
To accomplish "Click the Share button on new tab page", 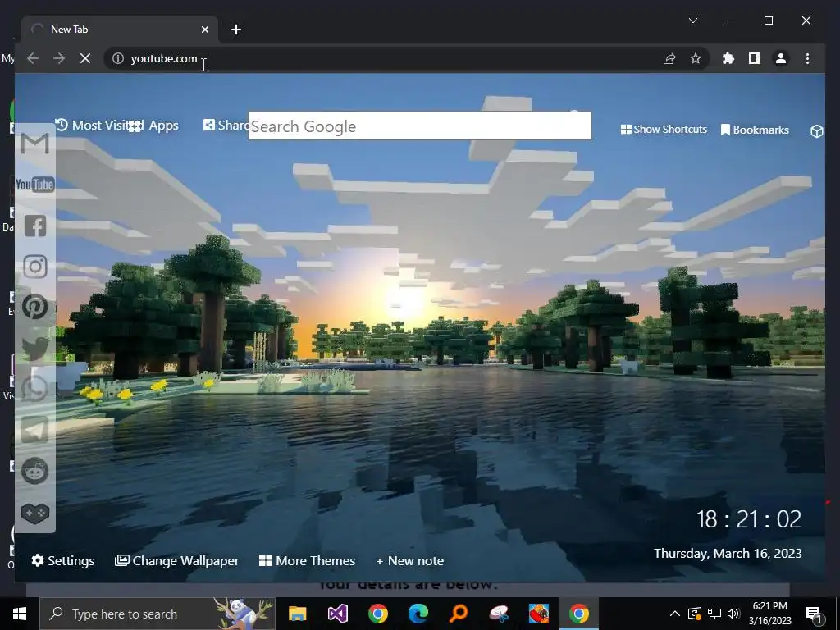I will [x=226, y=126].
